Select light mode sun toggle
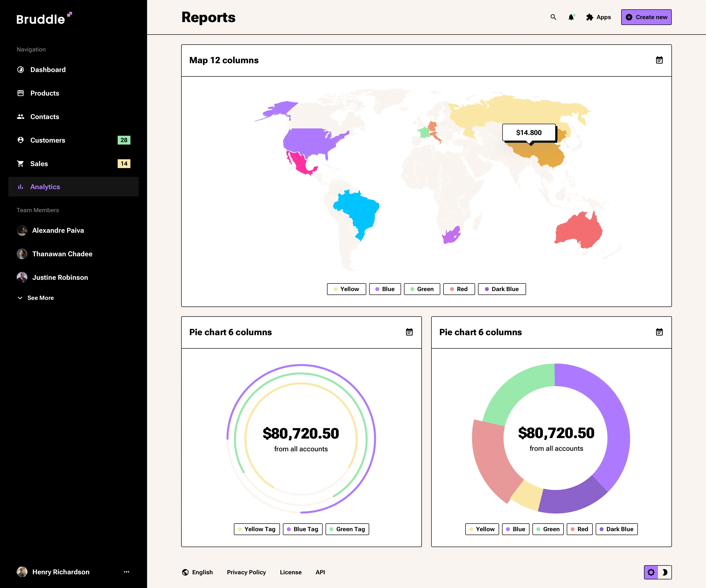 point(651,572)
